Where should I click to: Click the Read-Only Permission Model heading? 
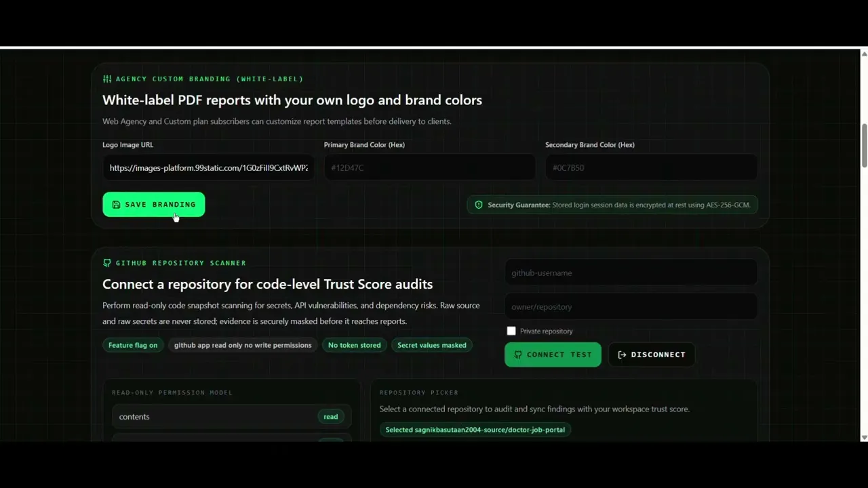(x=172, y=392)
